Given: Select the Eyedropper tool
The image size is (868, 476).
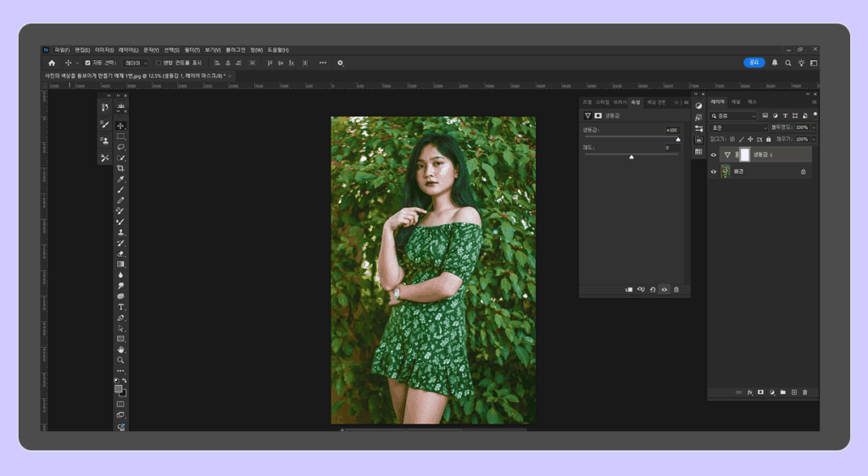Looking at the screenshot, I should (x=120, y=179).
